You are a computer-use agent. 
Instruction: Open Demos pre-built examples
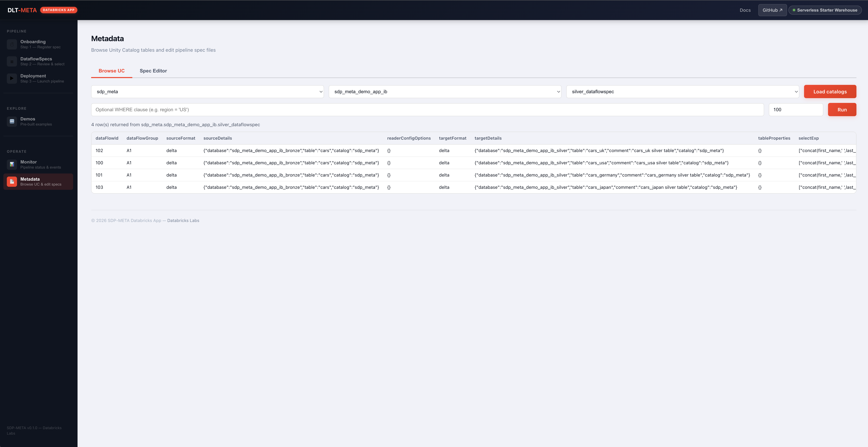38,121
